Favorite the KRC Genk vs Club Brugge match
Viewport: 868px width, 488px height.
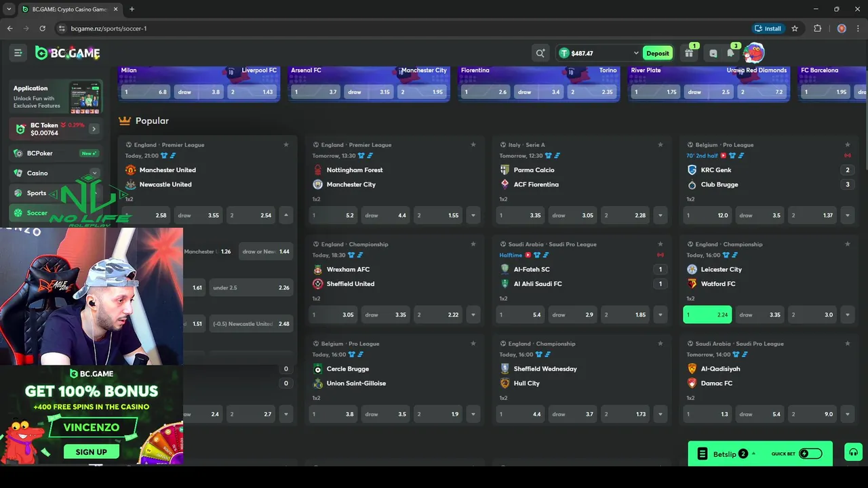[848, 144]
